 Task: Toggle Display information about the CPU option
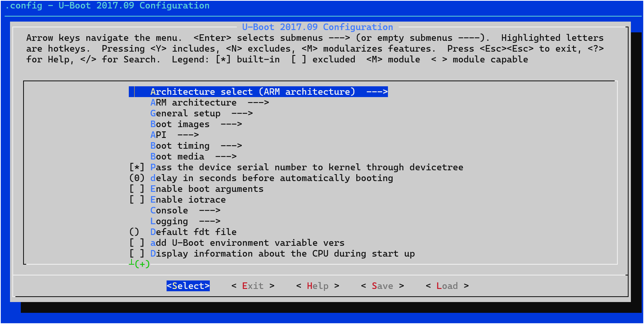pos(137,253)
